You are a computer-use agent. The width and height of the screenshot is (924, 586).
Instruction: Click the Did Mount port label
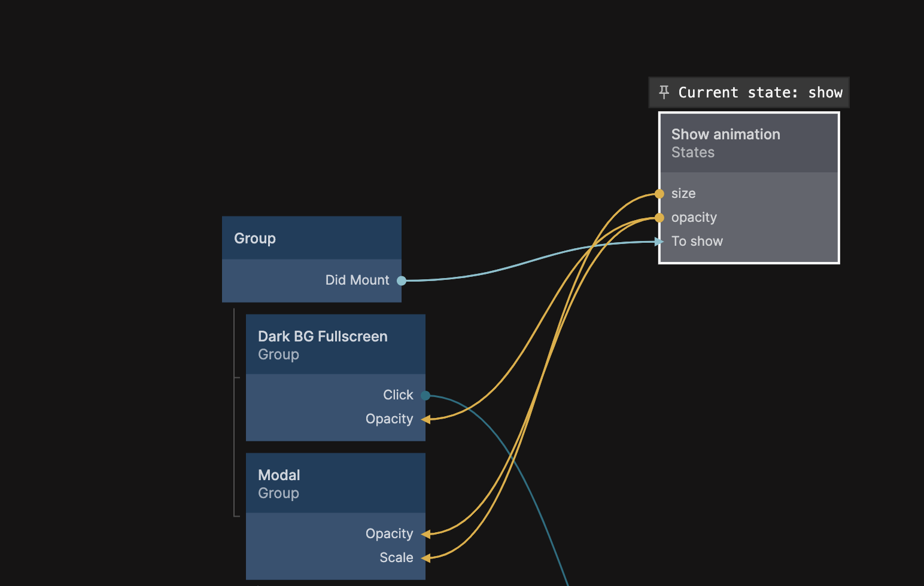click(x=357, y=280)
